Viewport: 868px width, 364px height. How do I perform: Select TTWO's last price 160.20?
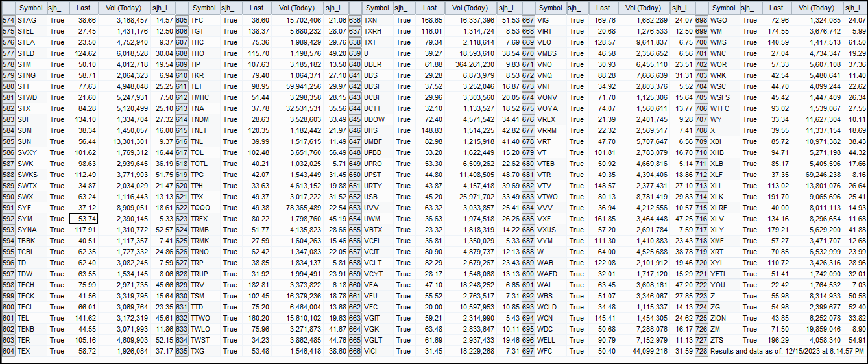258,318
